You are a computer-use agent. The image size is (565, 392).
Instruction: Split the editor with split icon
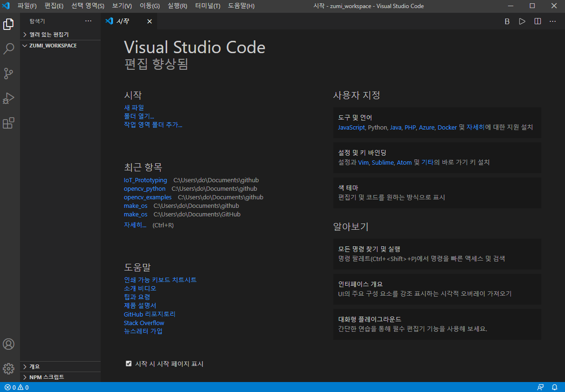click(x=537, y=21)
